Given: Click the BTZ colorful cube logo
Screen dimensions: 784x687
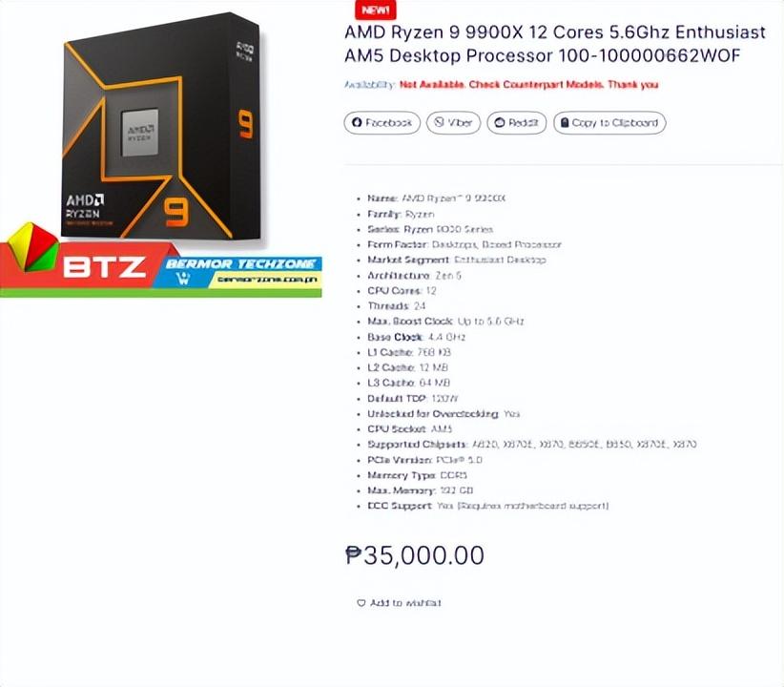Looking at the screenshot, I should (34, 248).
